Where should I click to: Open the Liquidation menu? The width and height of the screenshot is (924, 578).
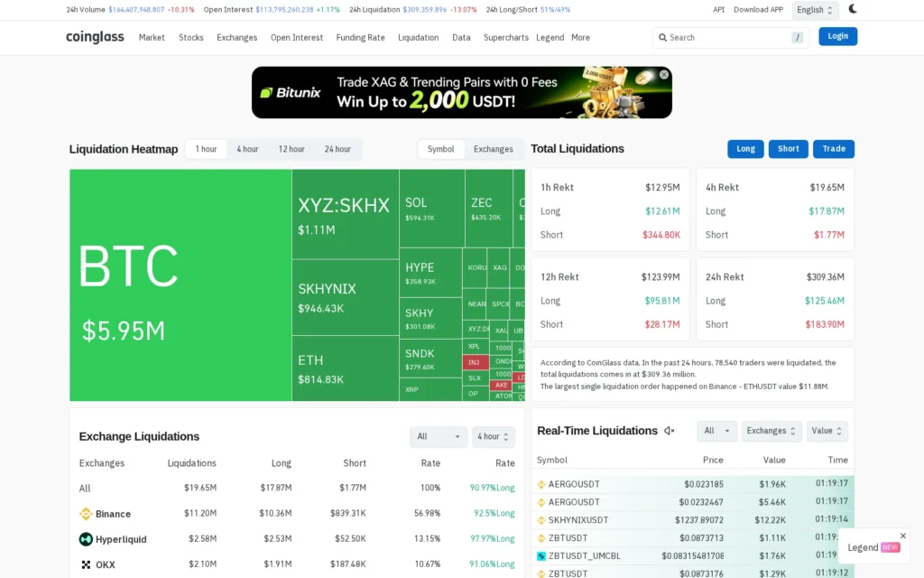coord(418,37)
